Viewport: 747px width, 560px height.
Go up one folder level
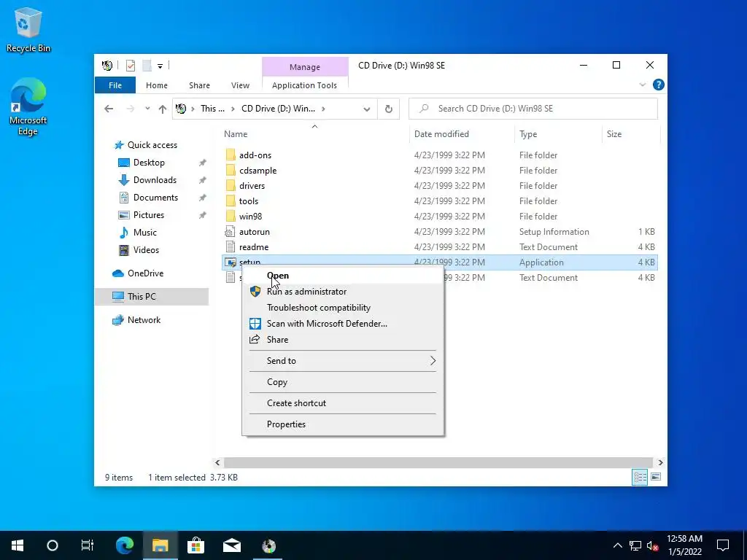point(163,109)
